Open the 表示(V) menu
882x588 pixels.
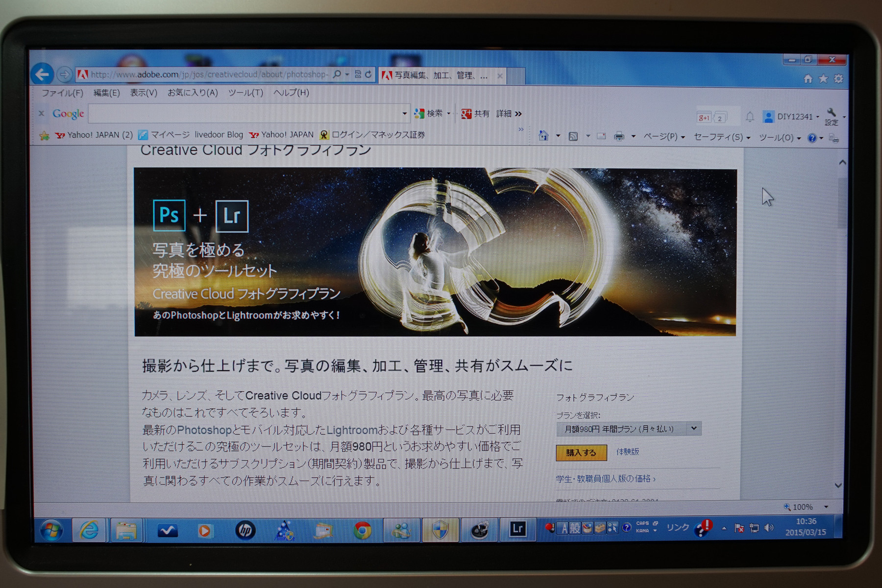point(144,93)
